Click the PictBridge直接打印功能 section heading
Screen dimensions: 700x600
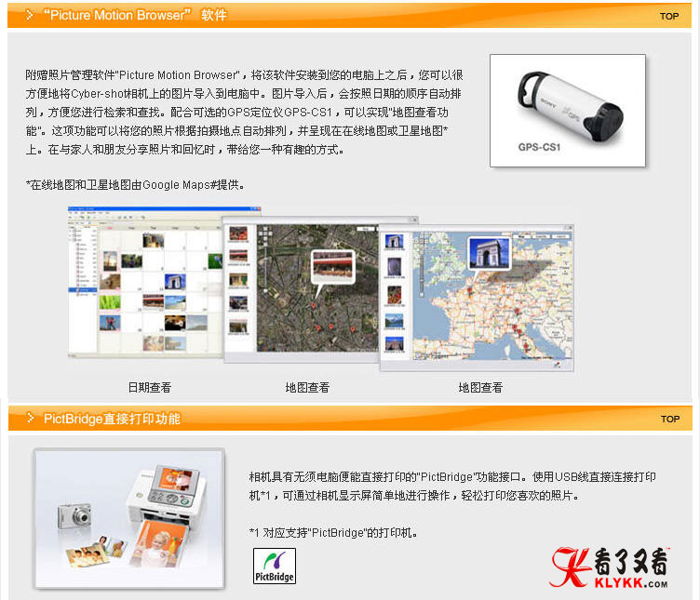pos(112,419)
